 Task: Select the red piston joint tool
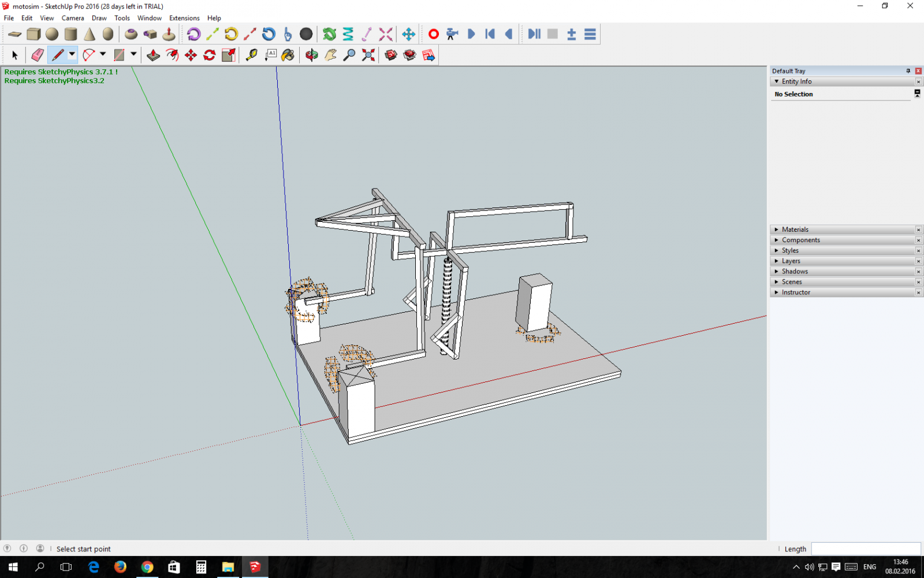pyautogui.click(x=250, y=34)
